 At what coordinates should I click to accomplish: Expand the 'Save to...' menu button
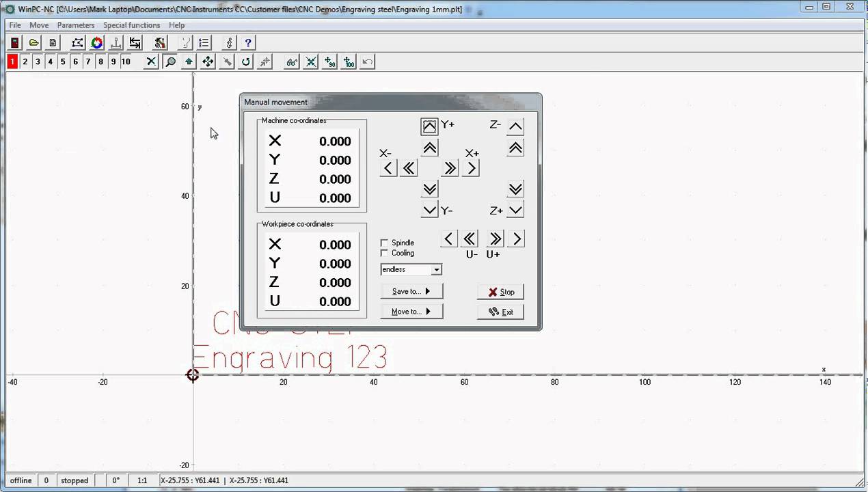click(x=411, y=291)
